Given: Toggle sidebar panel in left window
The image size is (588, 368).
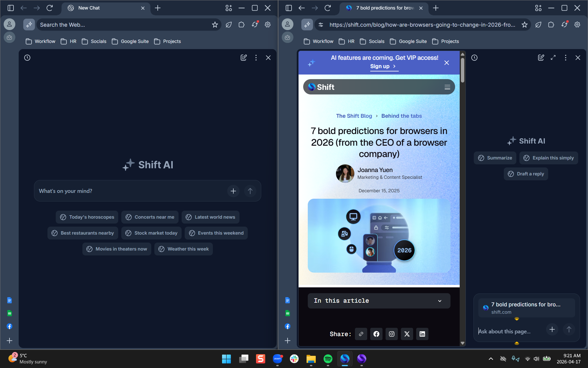Looking at the screenshot, I should pos(11,8).
